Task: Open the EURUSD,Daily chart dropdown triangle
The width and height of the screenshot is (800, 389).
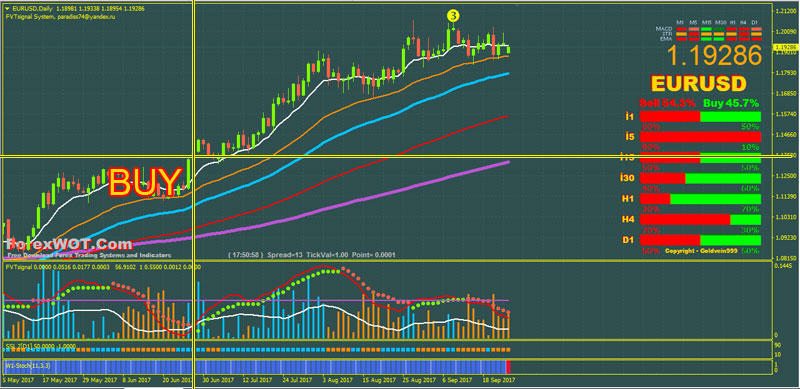Action: pos(7,9)
